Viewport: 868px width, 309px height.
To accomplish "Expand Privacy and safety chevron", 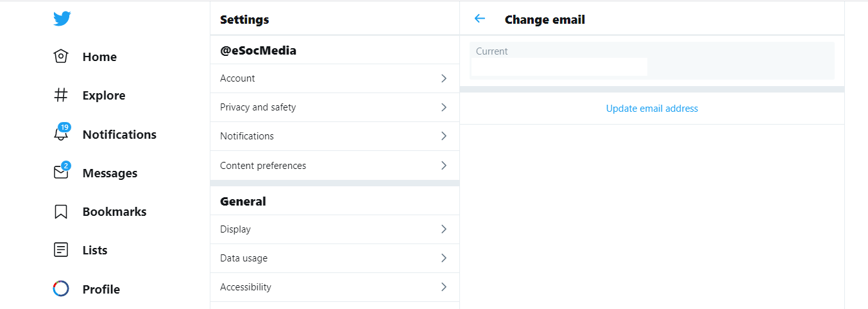I will [443, 107].
